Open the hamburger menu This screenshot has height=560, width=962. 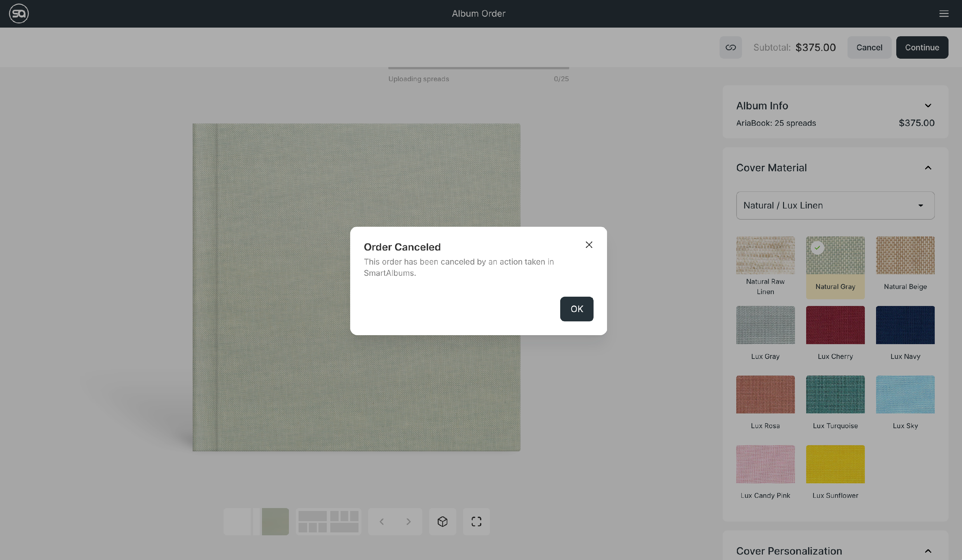coord(944,14)
